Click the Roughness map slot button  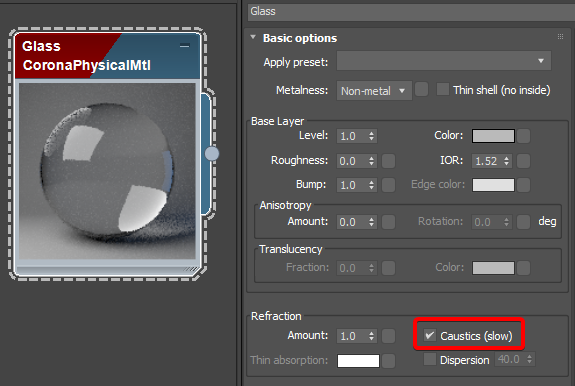(388, 161)
